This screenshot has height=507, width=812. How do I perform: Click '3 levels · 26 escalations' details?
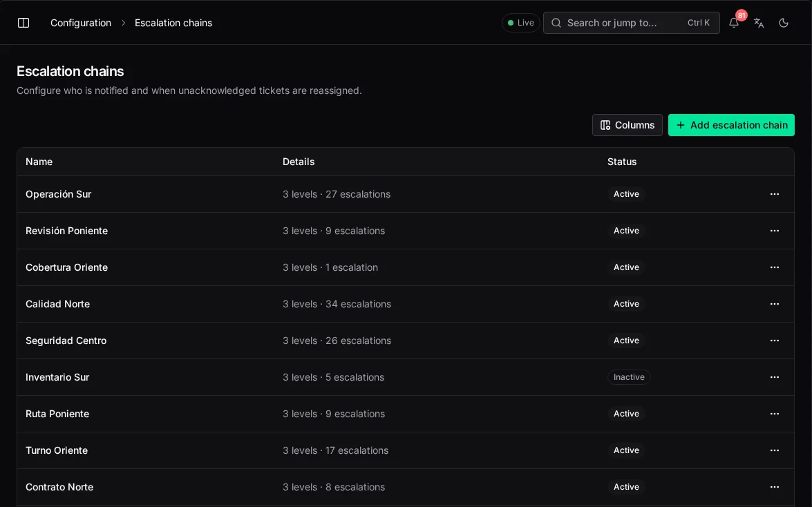pos(337,341)
